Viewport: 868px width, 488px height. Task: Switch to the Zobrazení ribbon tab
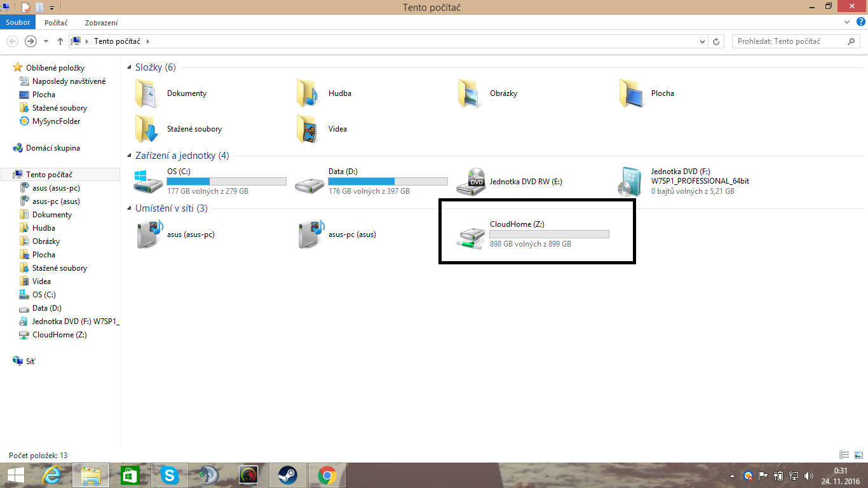tap(102, 22)
